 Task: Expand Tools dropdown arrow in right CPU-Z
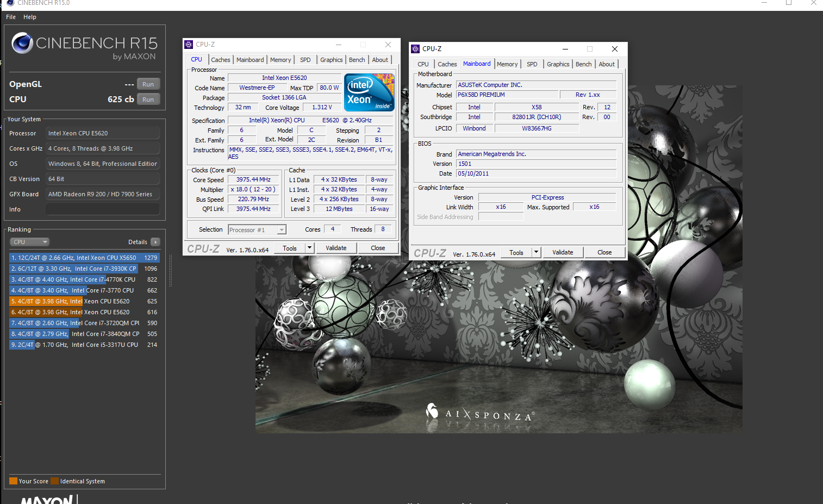536,252
